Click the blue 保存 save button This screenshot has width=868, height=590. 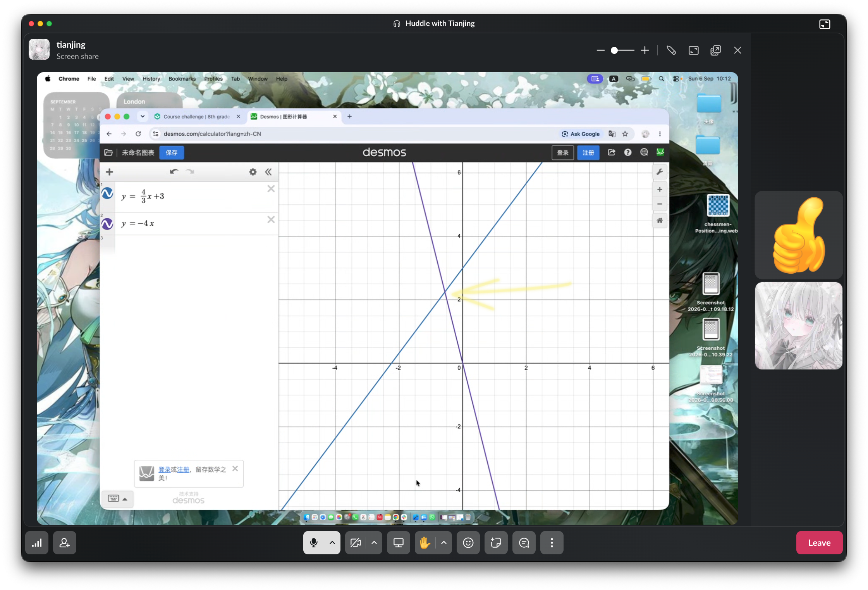[x=172, y=153]
